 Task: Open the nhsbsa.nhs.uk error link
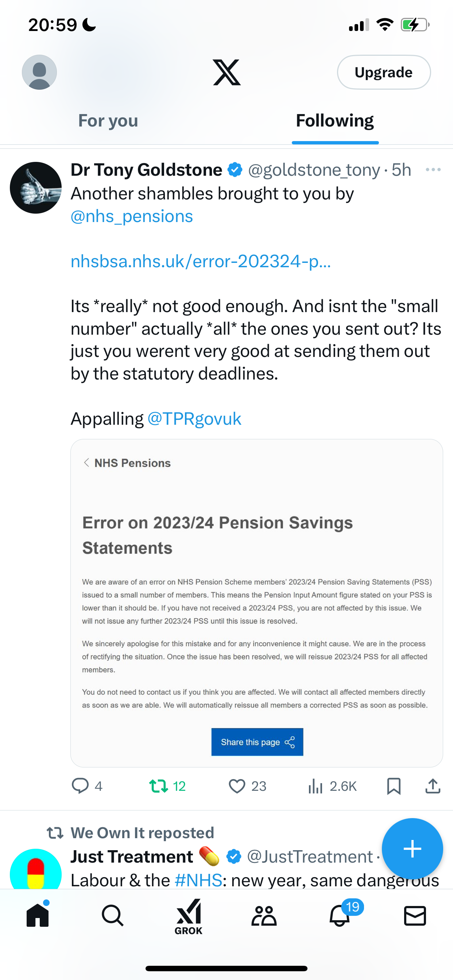point(201,261)
